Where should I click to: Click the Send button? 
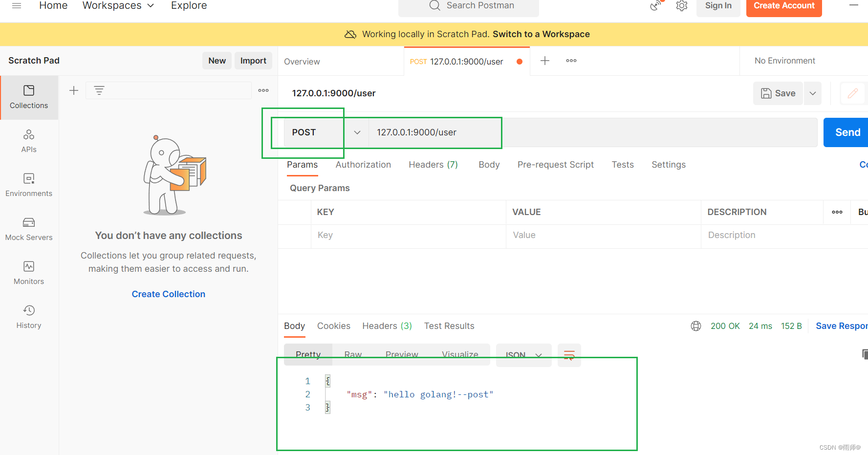[846, 132]
